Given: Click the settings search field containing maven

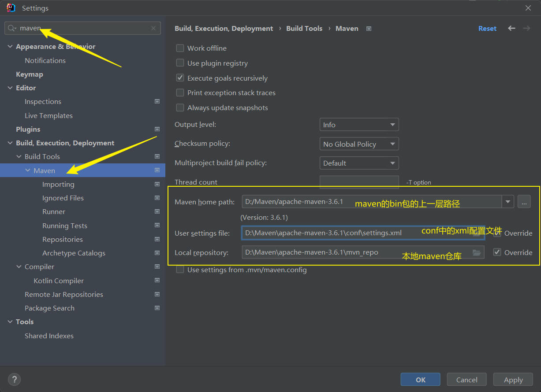Looking at the screenshot, I should pyautogui.click(x=82, y=28).
